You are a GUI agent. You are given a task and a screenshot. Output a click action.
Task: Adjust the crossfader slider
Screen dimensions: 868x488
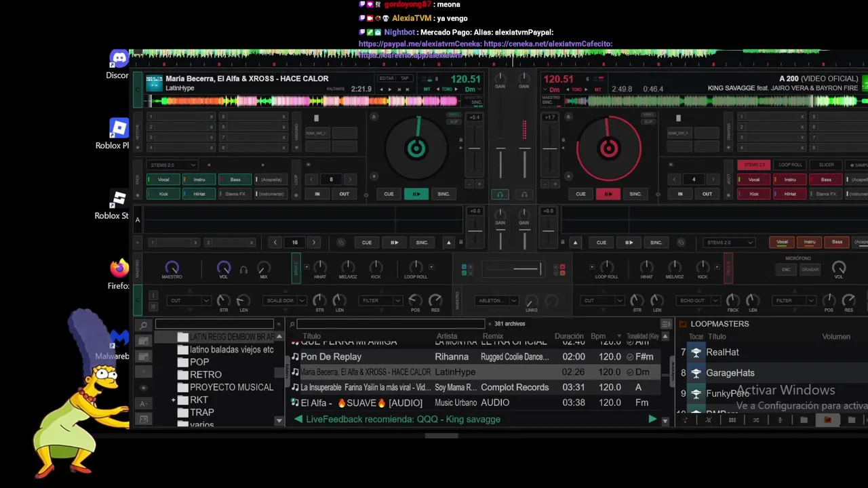[x=512, y=270]
